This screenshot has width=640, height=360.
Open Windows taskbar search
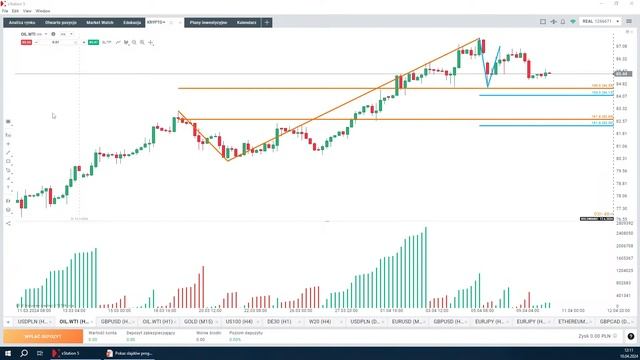(24, 353)
